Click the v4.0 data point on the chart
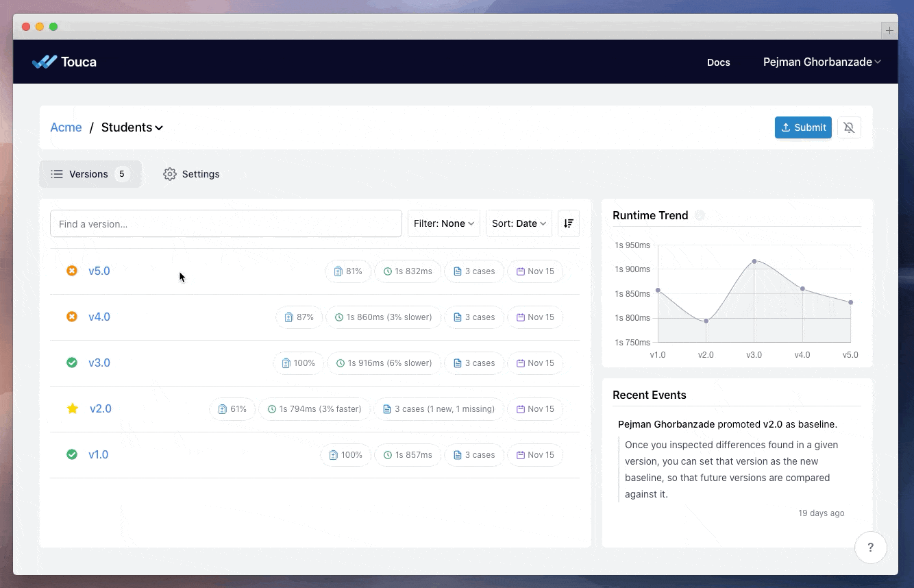Viewport: 914px width, 588px height. pos(802,289)
